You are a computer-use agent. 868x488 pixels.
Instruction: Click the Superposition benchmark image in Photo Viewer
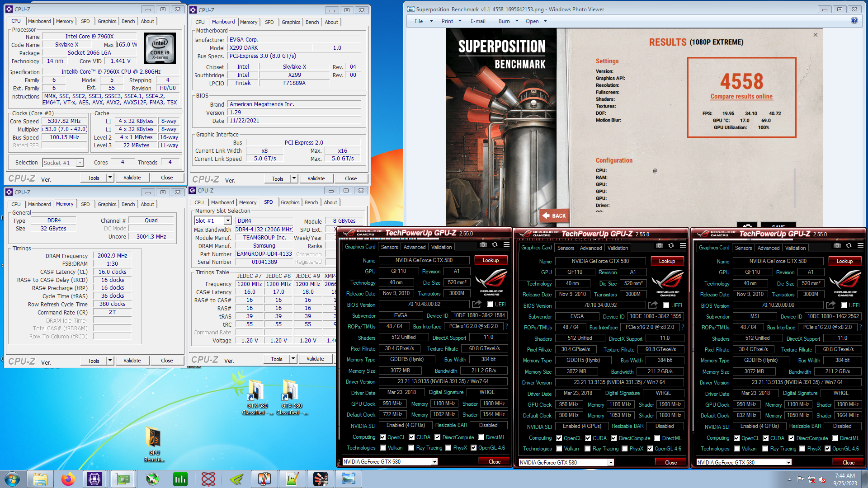pos(634,127)
